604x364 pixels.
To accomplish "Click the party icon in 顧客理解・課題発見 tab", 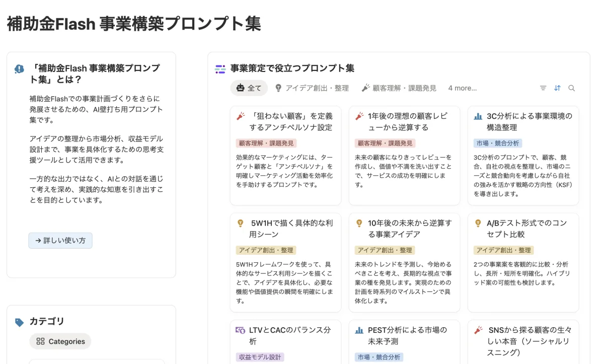I will pyautogui.click(x=366, y=88).
